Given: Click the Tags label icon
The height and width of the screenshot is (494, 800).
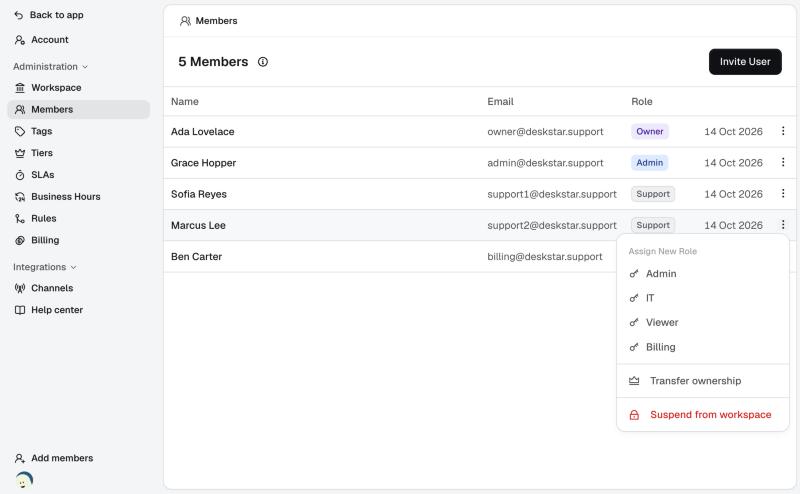Looking at the screenshot, I should pos(20,132).
